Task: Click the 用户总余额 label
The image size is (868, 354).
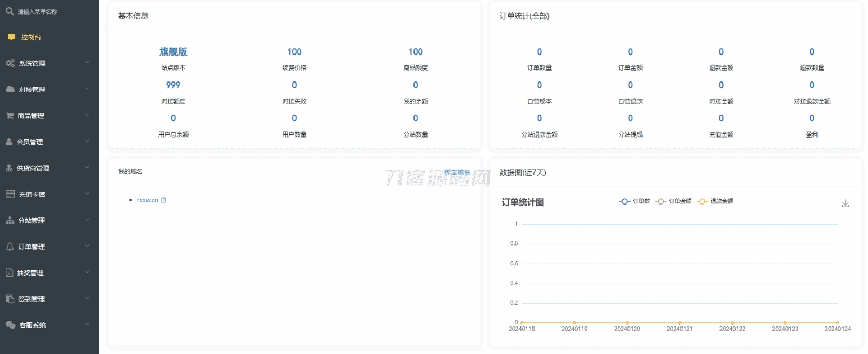Action: pos(173,134)
